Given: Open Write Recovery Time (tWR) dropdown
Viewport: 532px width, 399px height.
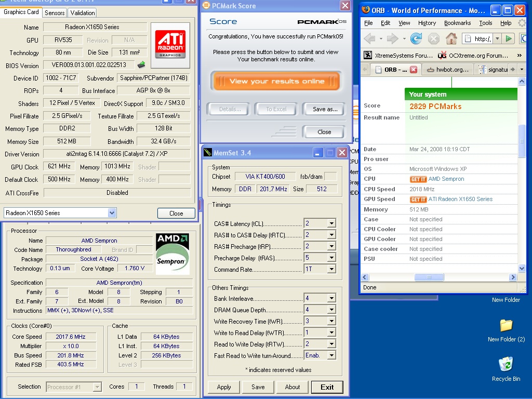Looking at the screenshot, I should [x=331, y=321].
